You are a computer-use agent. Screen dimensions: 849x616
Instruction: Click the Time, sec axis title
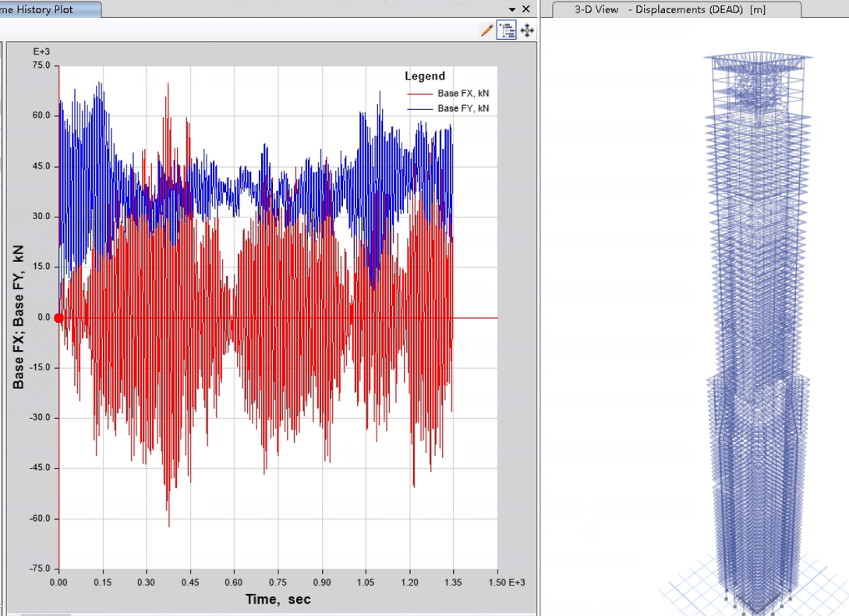[278, 599]
